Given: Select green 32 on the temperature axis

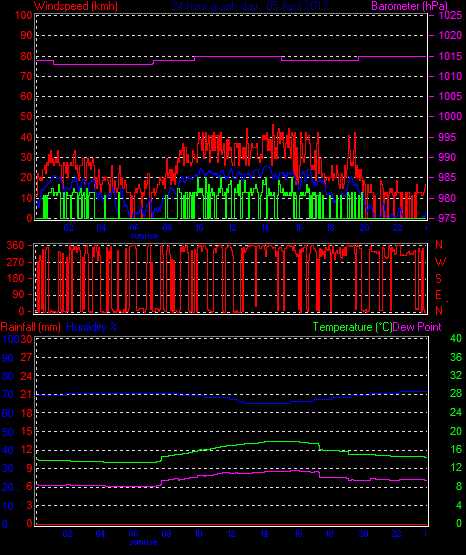Looking at the screenshot, I should (x=456, y=375).
